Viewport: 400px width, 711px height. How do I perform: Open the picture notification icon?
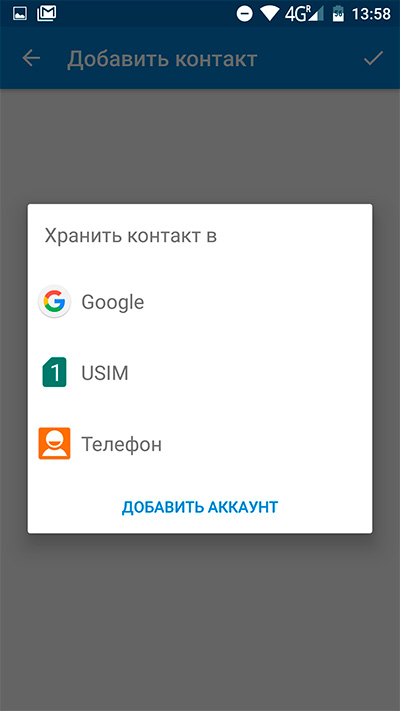click(20, 14)
